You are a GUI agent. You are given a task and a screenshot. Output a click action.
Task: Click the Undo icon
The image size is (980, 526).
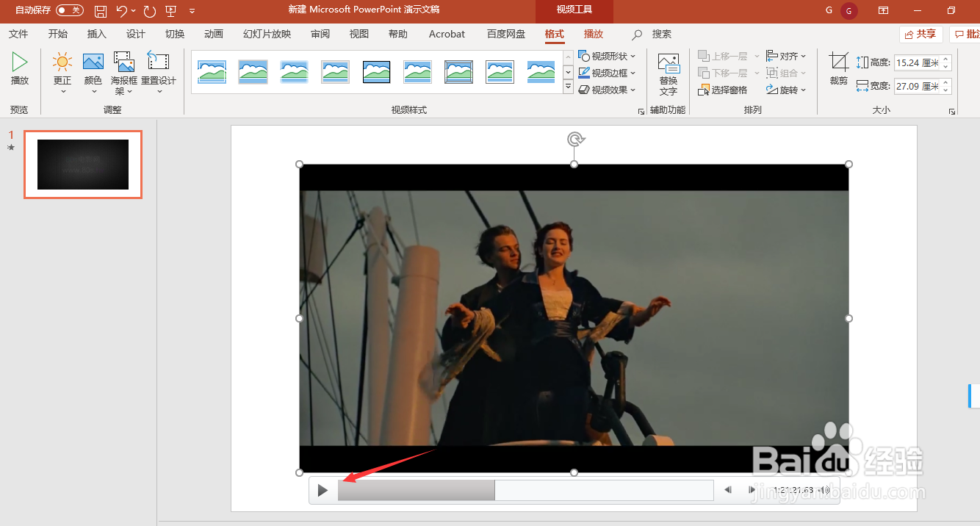pos(122,10)
